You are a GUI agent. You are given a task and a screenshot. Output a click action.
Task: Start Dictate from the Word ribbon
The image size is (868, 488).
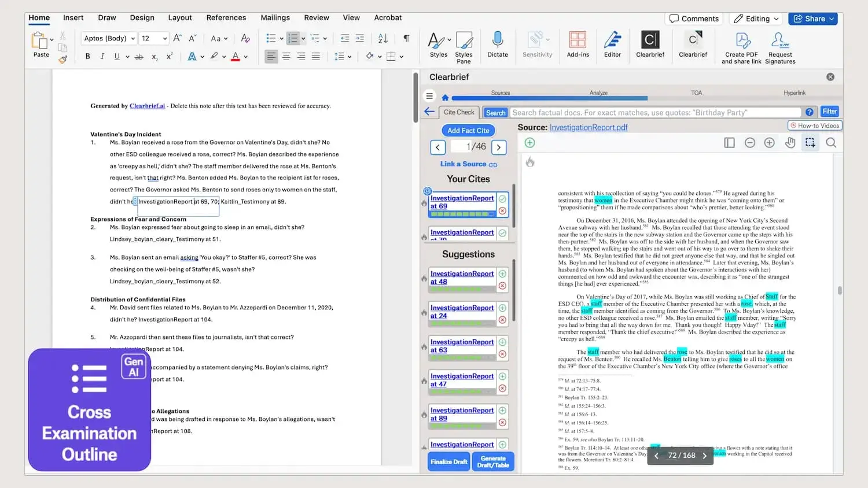click(x=497, y=45)
